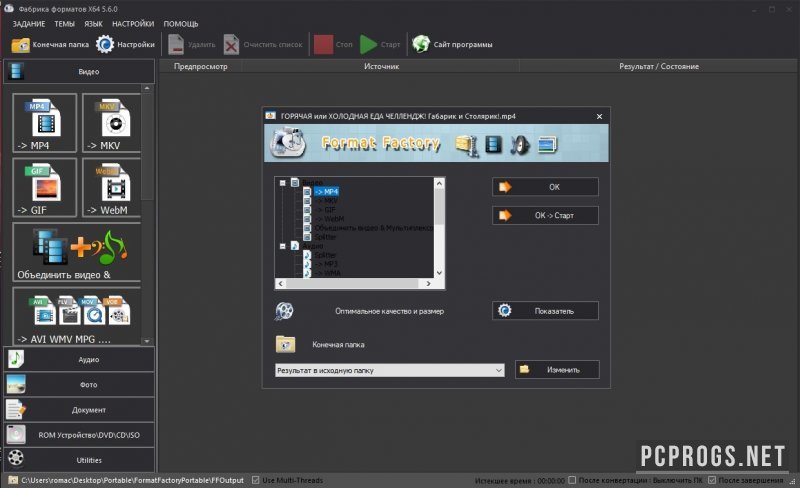Select -> GIF in format tree
The width and height of the screenshot is (800, 488).
click(x=325, y=210)
